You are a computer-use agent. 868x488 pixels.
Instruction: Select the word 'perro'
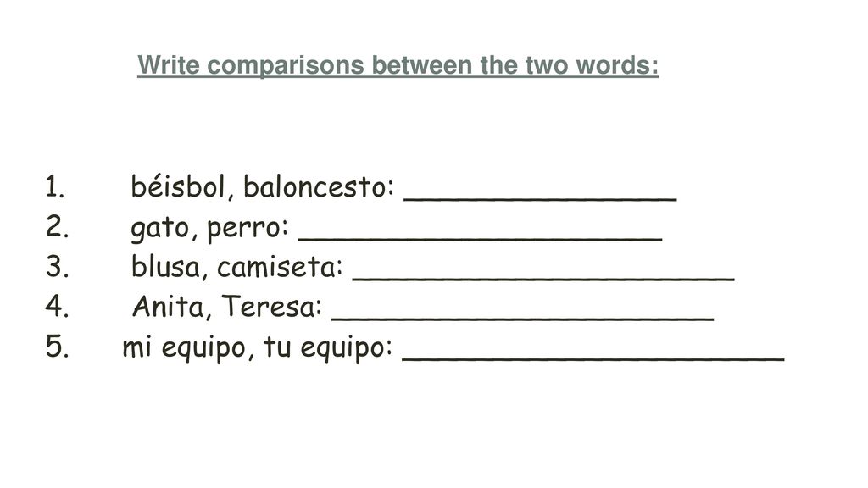click(243, 228)
